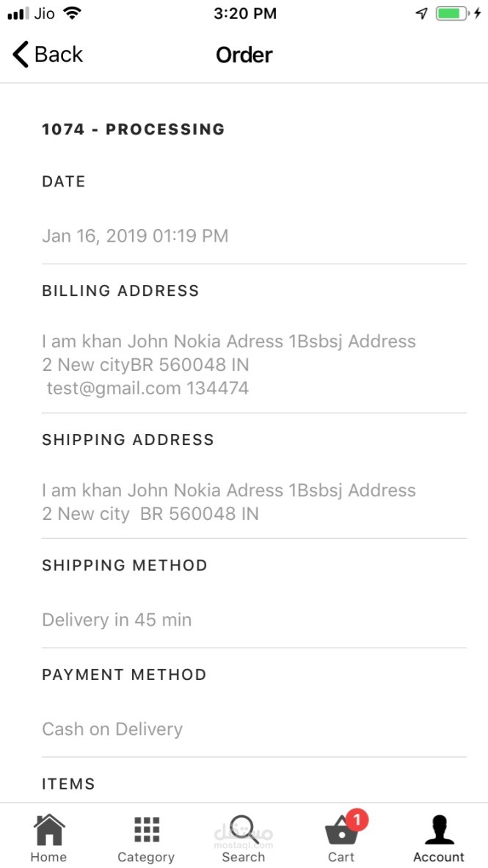Switch to the Home tab label
This screenshot has height=868, width=488.
pos(48,857)
